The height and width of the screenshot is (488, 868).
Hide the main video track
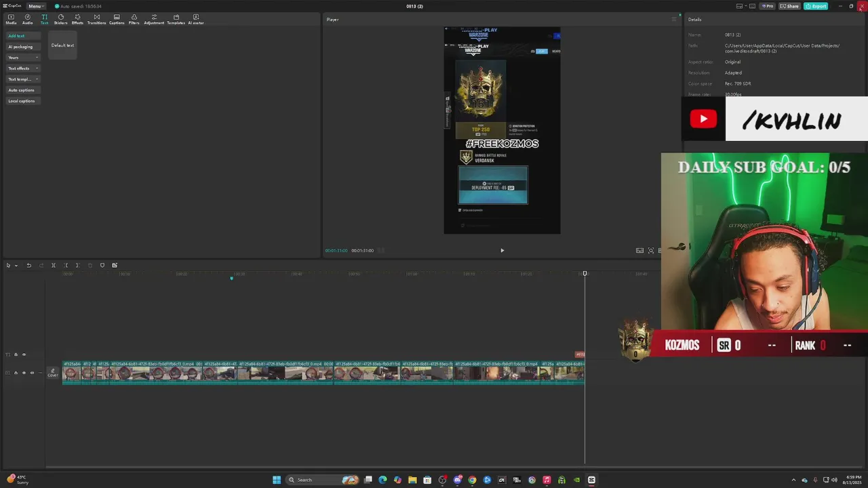tap(24, 373)
